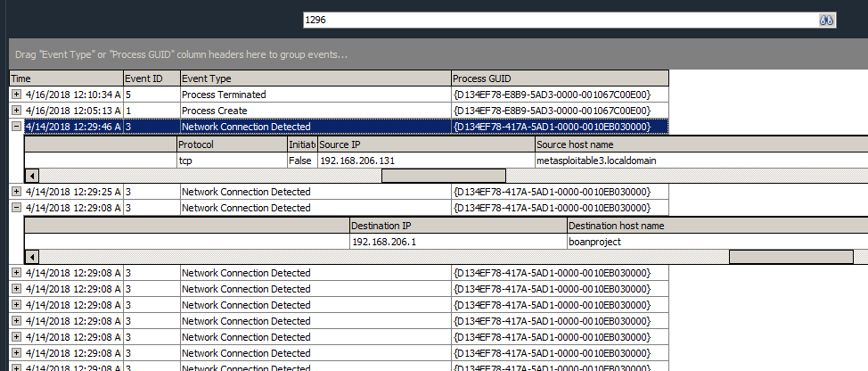Click the binoculars search icon
Screen dimensions: 868x371
826,20
